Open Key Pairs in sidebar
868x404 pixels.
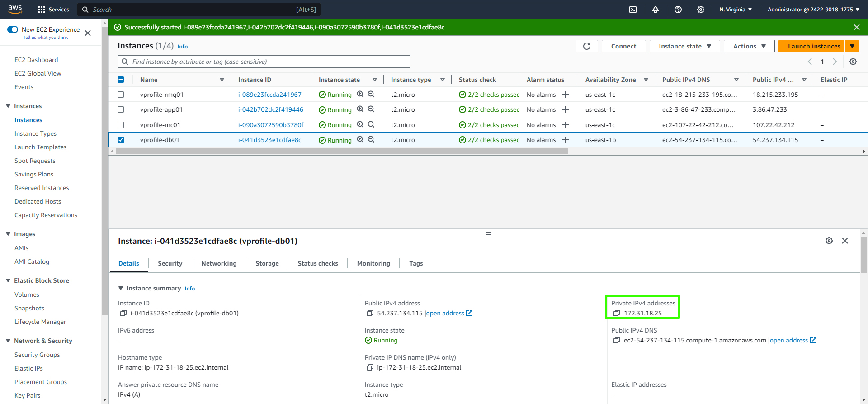click(27, 395)
